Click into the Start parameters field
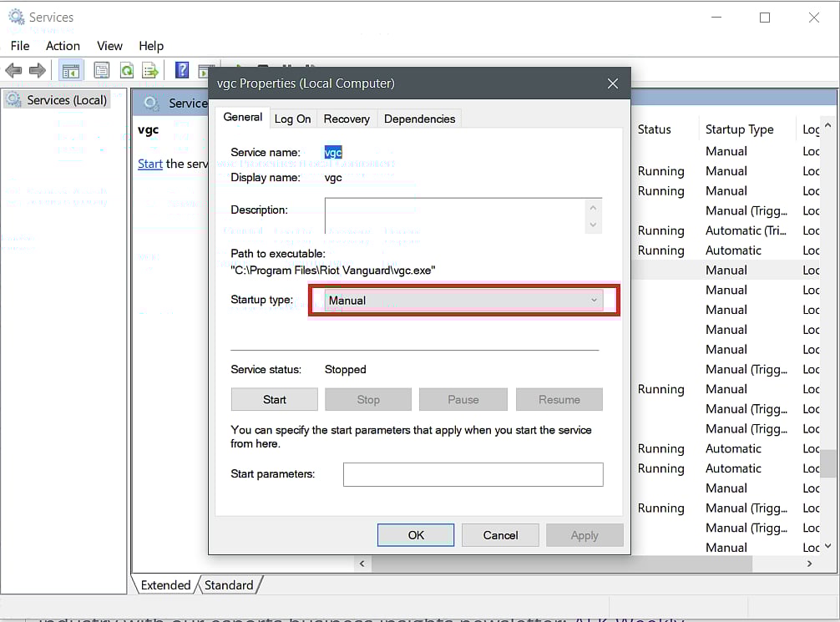The width and height of the screenshot is (840, 622). [473, 474]
